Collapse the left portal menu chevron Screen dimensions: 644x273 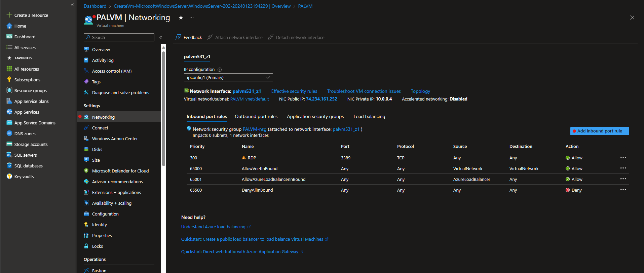click(x=72, y=5)
